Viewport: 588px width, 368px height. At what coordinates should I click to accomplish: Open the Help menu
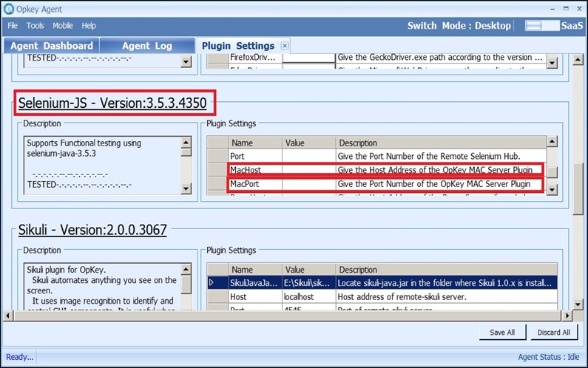[x=89, y=25]
